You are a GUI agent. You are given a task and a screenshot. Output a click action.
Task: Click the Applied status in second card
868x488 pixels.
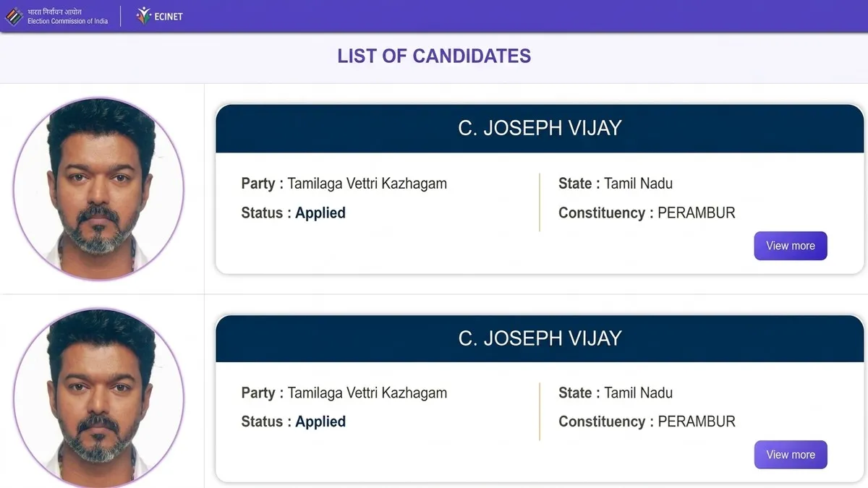320,421
